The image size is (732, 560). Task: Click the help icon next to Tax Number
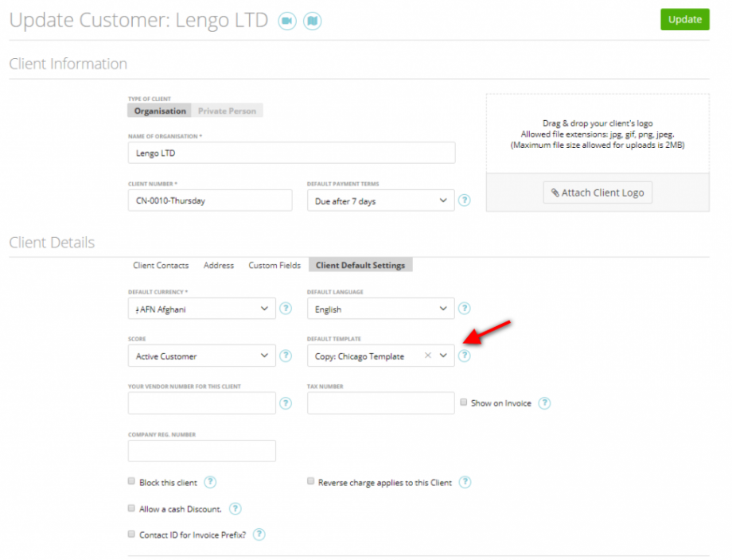click(x=544, y=403)
